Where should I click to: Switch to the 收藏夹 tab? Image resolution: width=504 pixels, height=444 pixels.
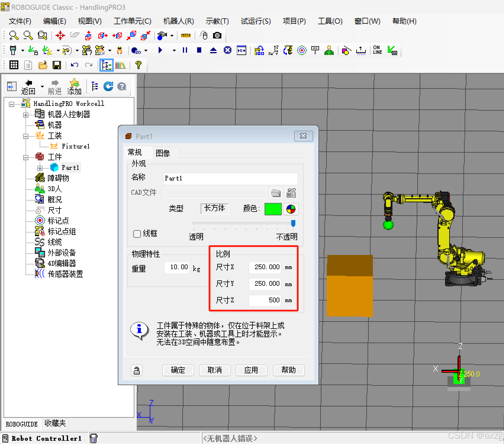pyautogui.click(x=55, y=423)
